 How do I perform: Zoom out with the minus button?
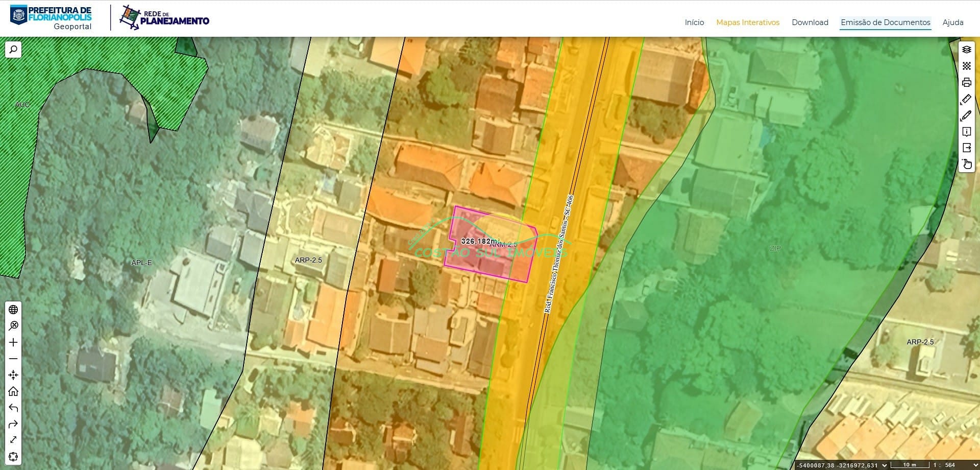point(13,359)
